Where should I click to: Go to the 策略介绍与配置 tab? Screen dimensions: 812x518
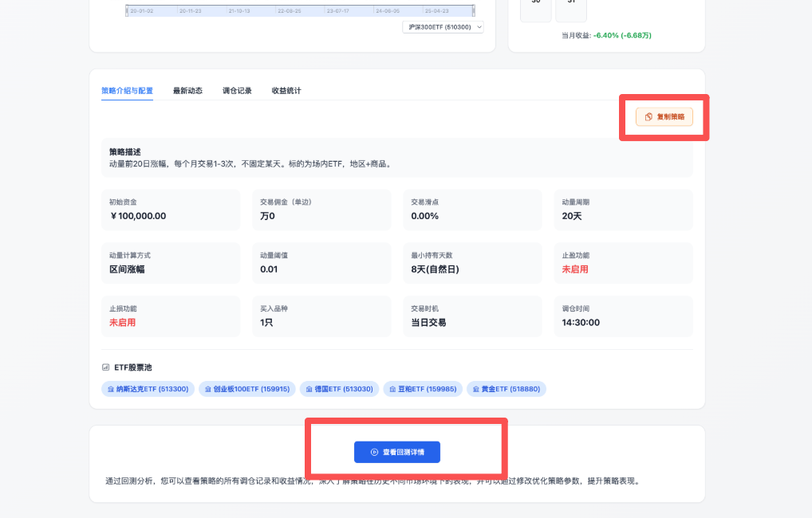pyautogui.click(x=127, y=91)
